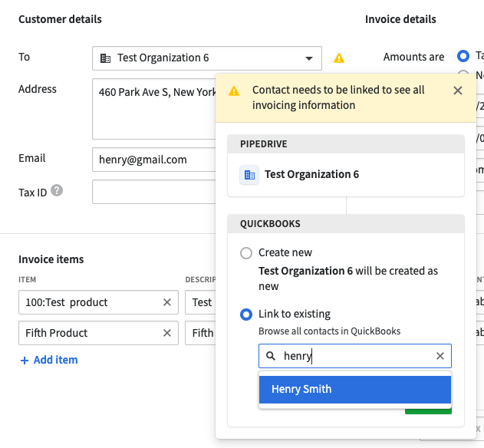This screenshot has height=448, width=484.
Task: Open the To customer dropdown arrow
Action: (308, 58)
